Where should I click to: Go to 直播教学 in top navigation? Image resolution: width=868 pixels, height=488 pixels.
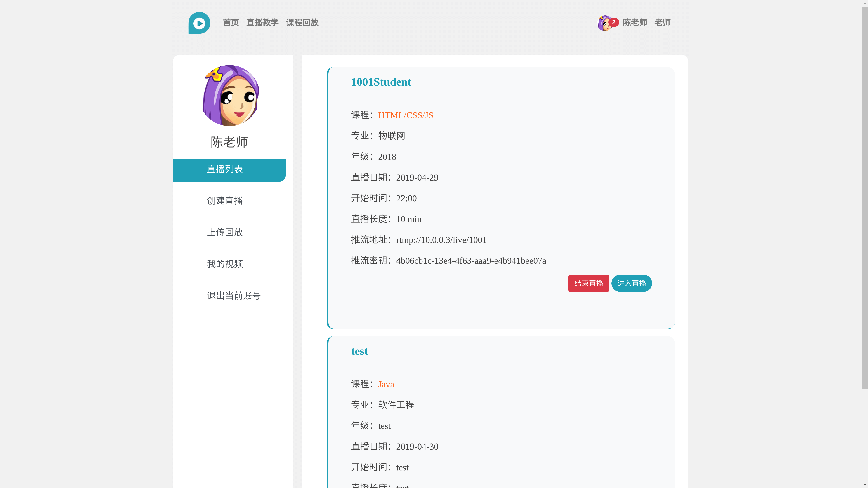[262, 23]
